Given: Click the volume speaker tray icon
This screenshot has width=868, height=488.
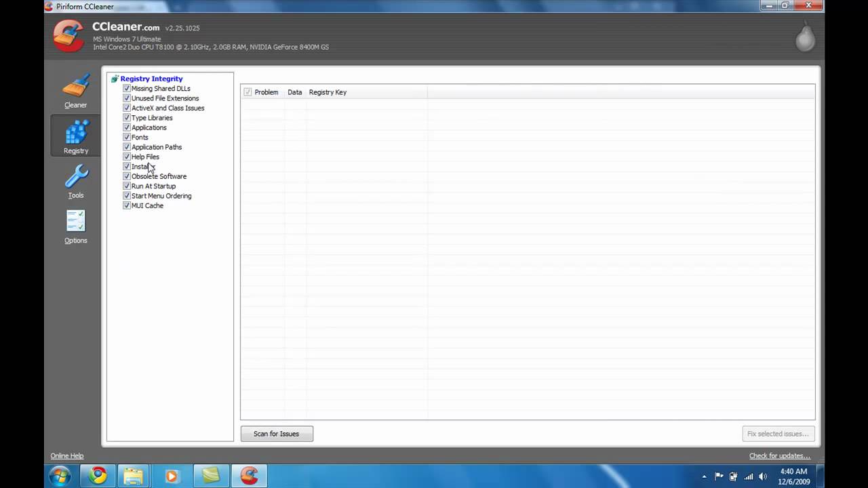Looking at the screenshot, I should 764,476.
